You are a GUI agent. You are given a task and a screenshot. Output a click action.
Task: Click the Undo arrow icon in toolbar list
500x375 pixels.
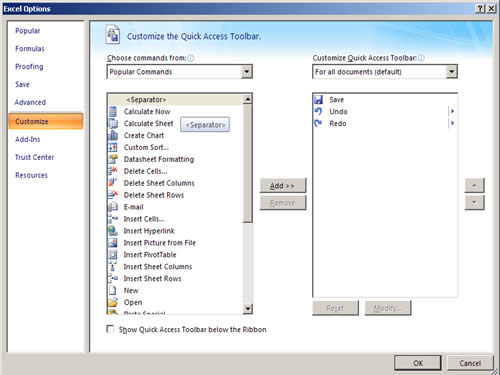click(x=319, y=111)
